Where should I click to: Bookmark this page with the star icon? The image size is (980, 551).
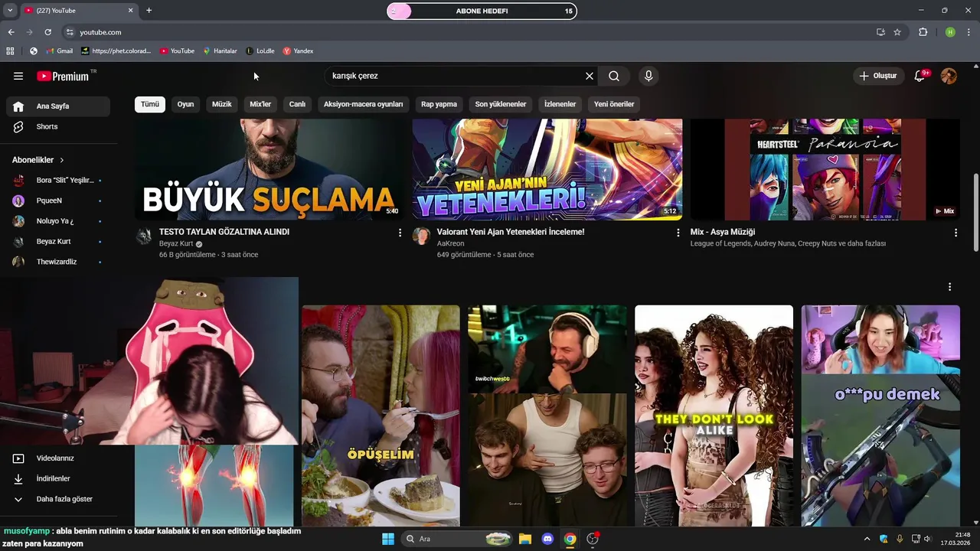pyautogui.click(x=897, y=32)
